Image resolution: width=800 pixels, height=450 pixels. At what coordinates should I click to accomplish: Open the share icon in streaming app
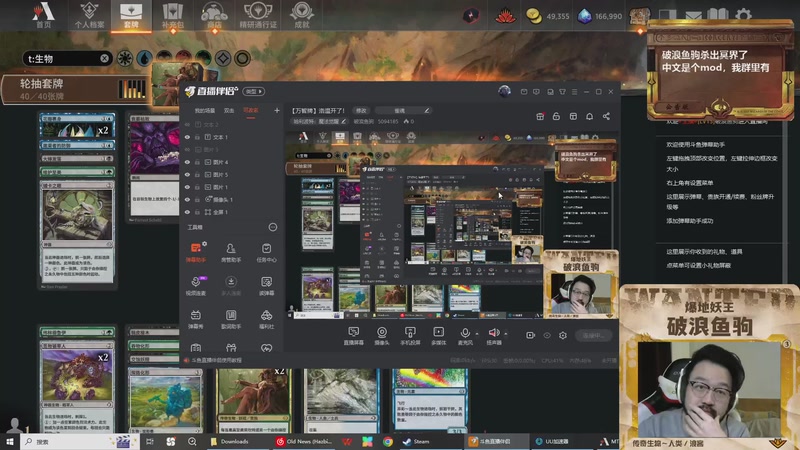606,116
